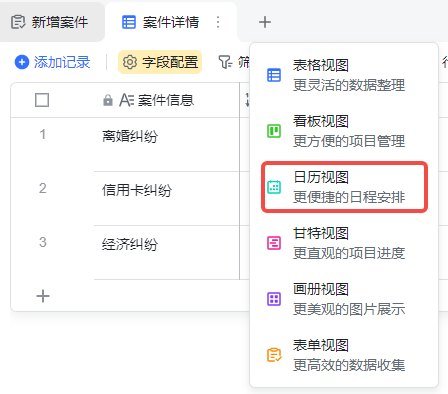This screenshot has width=448, height=394.
Task: Click the plus button to add view
Action: (x=265, y=22)
